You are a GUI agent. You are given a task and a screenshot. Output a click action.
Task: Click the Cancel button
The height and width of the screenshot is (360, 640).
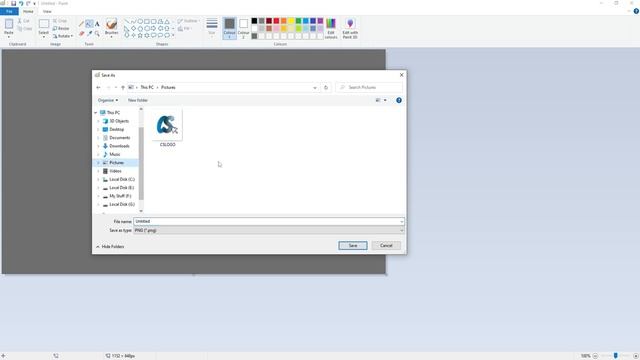[386, 245]
